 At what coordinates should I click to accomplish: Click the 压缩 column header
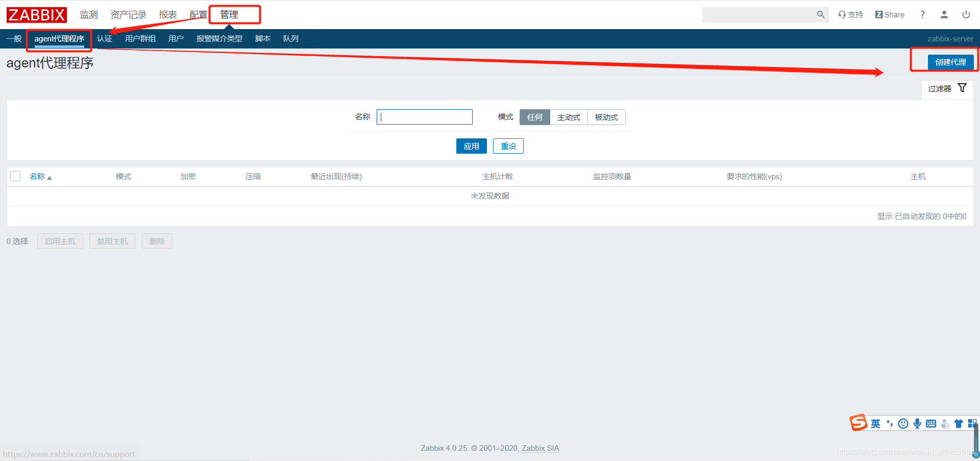253,177
